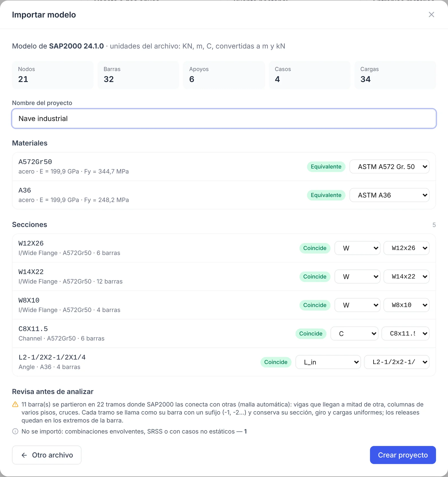Click the Barras count card
The image size is (448, 477).
coord(138,75)
